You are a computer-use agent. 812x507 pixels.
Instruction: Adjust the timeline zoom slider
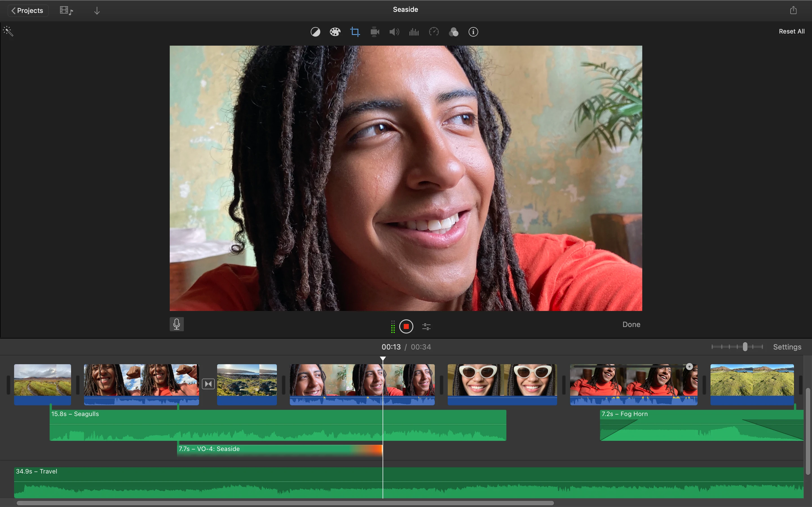(745, 347)
